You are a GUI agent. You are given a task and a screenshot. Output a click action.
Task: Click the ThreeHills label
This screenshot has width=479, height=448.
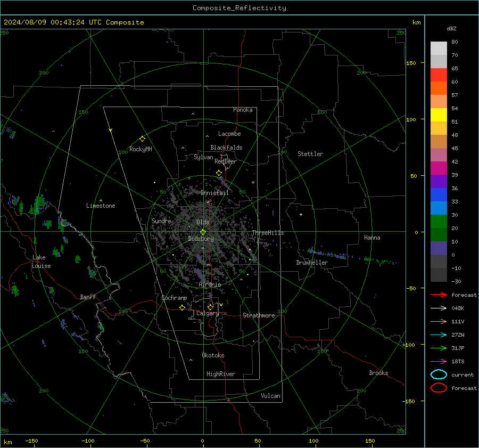point(268,233)
